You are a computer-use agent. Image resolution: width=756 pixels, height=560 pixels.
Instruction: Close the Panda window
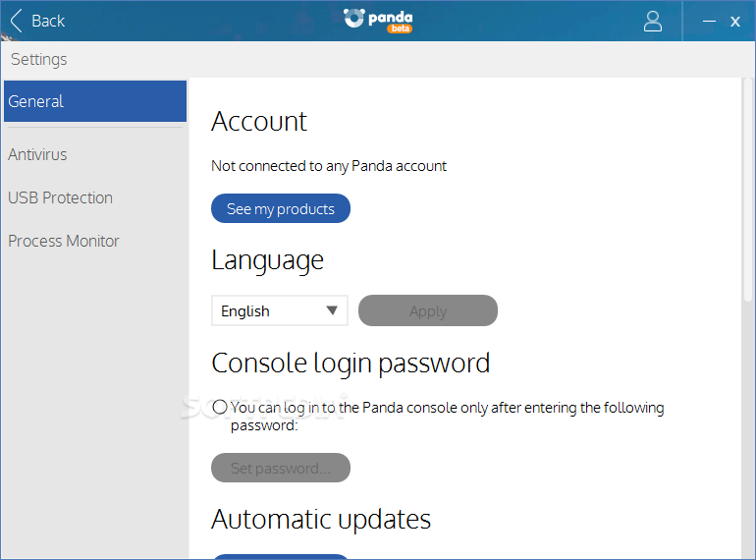734,22
